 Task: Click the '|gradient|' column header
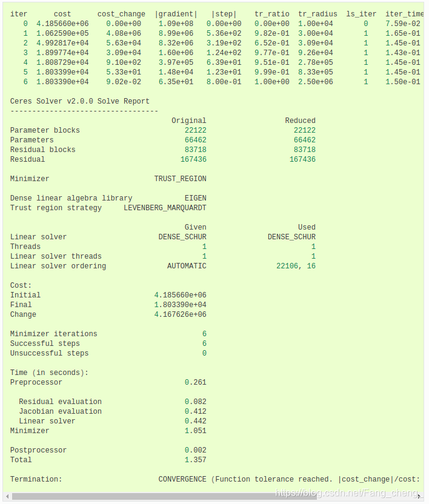click(176, 14)
